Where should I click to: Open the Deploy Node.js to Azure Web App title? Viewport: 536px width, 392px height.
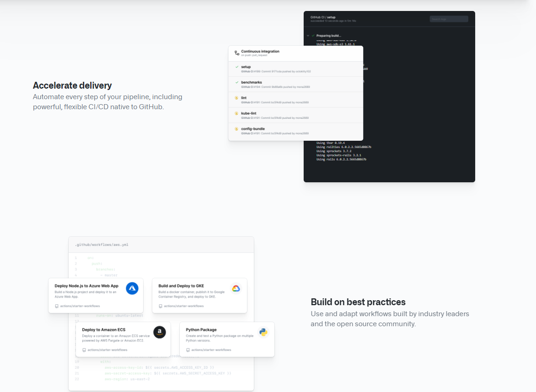pos(86,286)
